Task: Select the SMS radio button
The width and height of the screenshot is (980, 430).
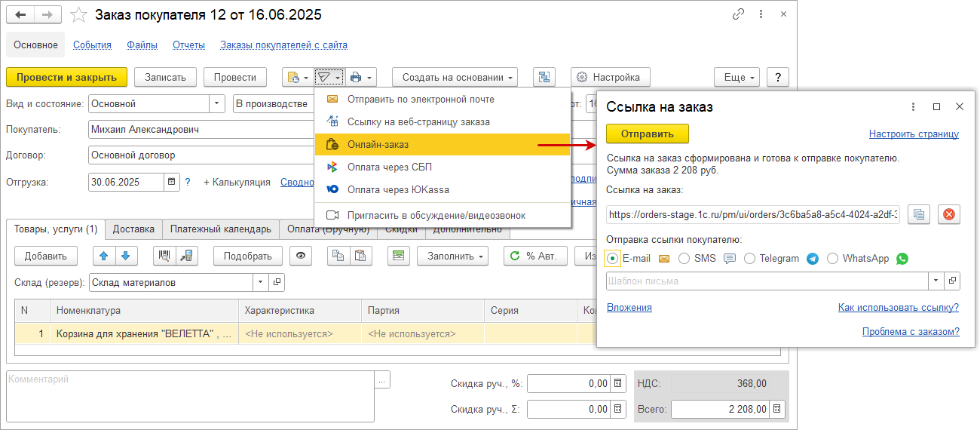Action: pos(684,259)
